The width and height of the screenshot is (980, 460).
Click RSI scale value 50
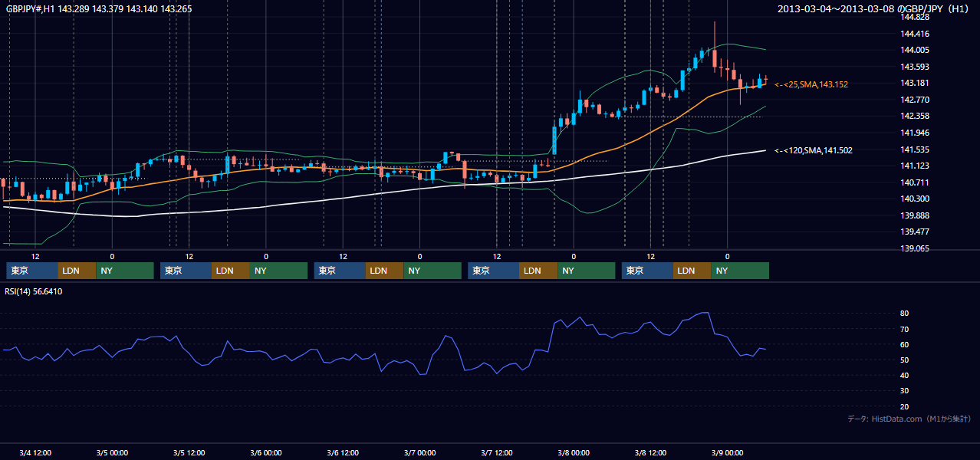(905, 360)
